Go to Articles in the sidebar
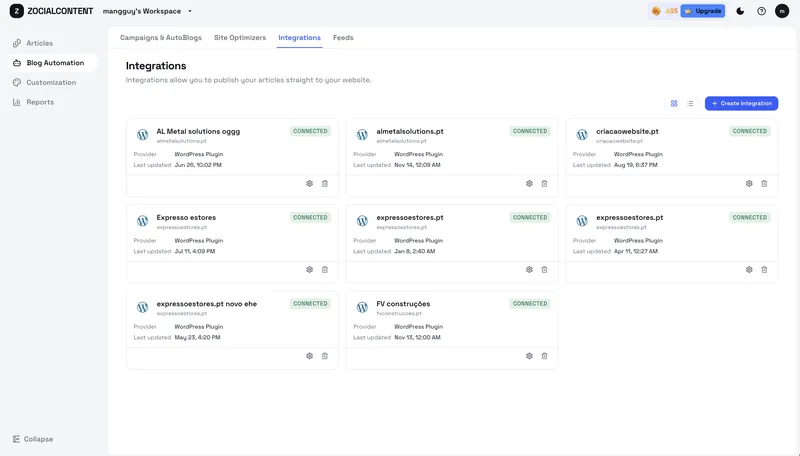 pos(52,43)
